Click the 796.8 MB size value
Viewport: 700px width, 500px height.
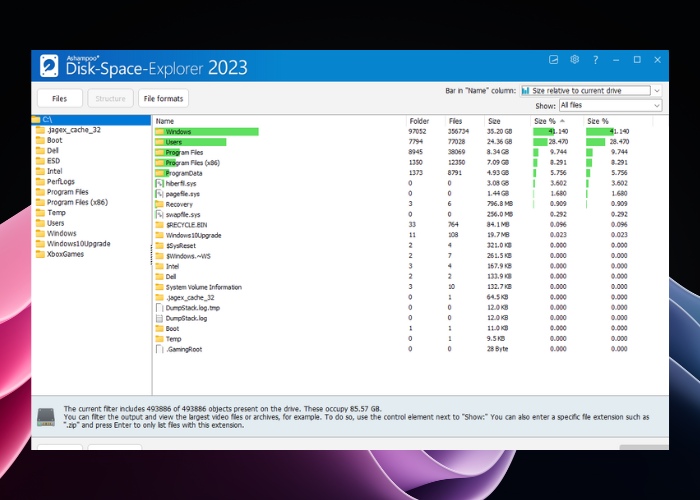[x=500, y=204]
